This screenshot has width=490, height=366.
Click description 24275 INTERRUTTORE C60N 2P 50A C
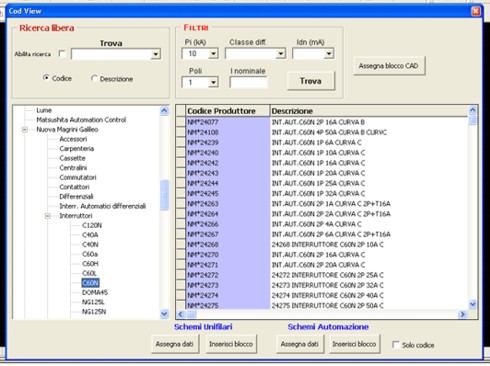click(x=327, y=305)
